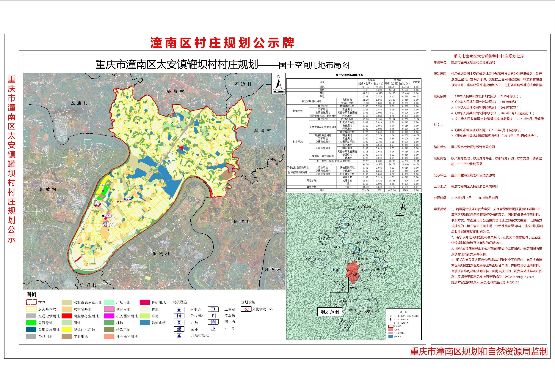Screen dimensions: 555x392
Task: Click the 公共厕所 restroom legend icon
Action: click(x=179, y=316)
